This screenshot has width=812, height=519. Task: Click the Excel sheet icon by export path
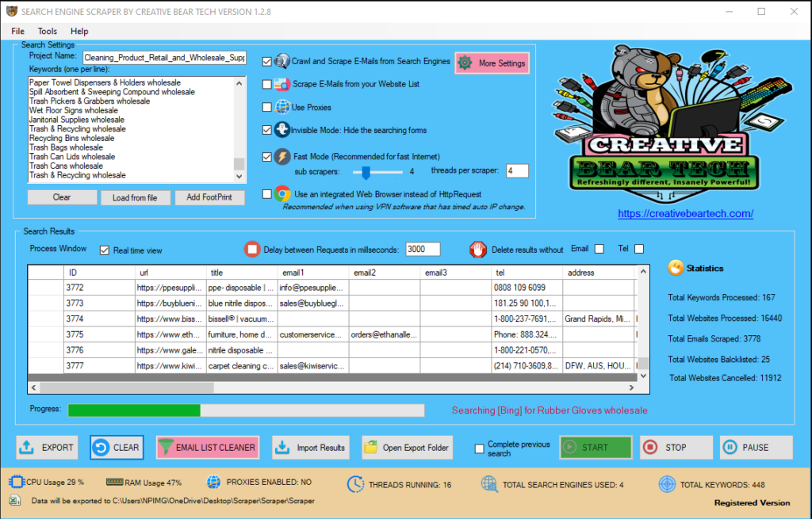pos(16,500)
